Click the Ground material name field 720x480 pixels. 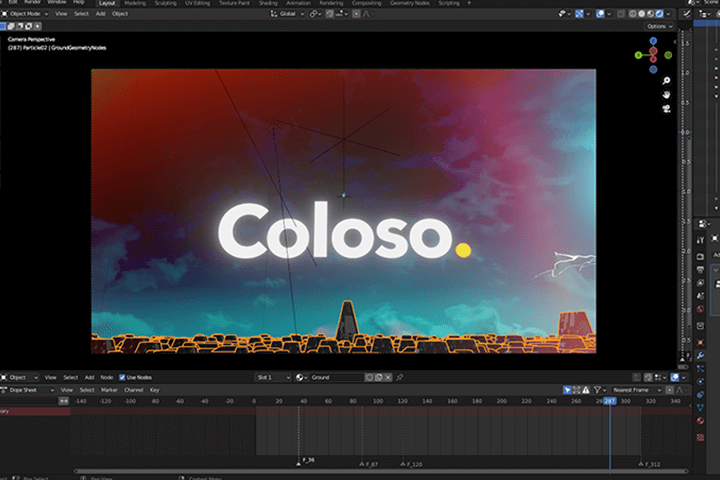click(x=337, y=377)
